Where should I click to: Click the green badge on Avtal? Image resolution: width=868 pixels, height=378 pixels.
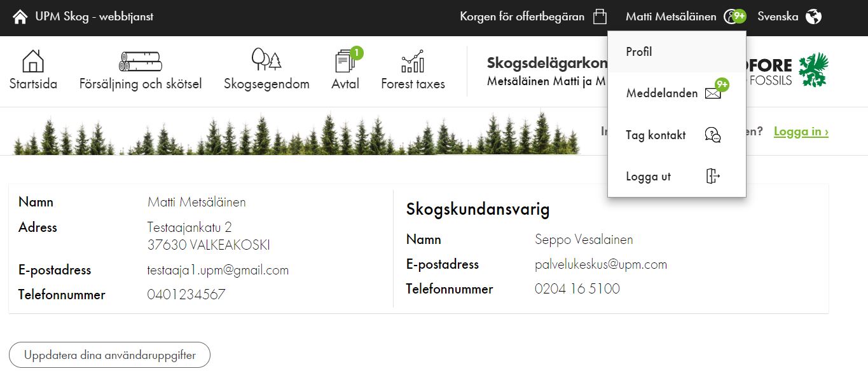coord(356,53)
